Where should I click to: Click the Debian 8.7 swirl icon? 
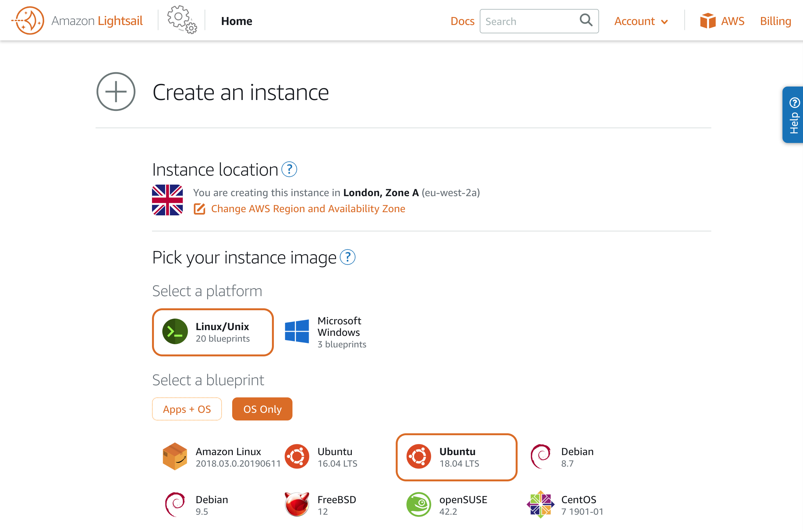[541, 456]
